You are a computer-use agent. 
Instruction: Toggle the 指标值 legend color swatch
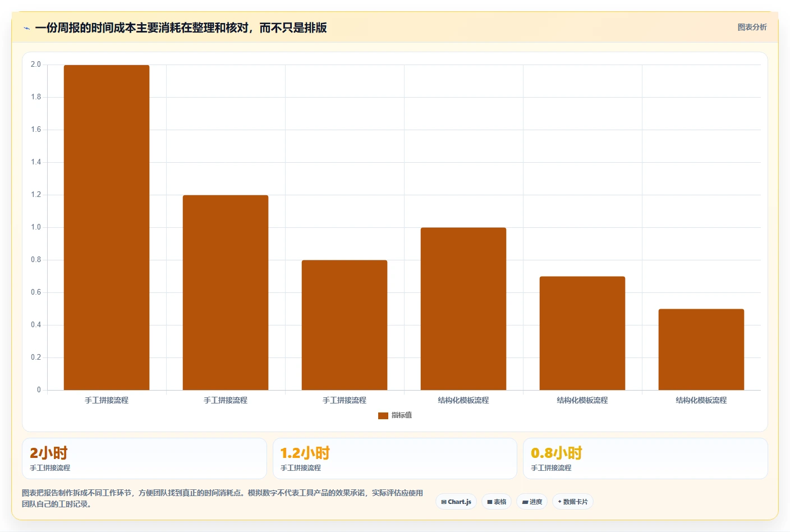point(383,415)
